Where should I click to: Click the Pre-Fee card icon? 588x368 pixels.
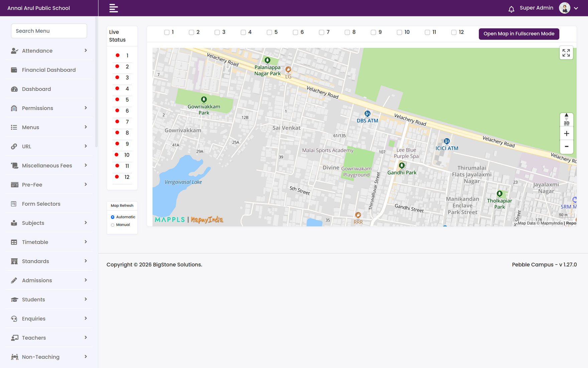tap(14, 185)
